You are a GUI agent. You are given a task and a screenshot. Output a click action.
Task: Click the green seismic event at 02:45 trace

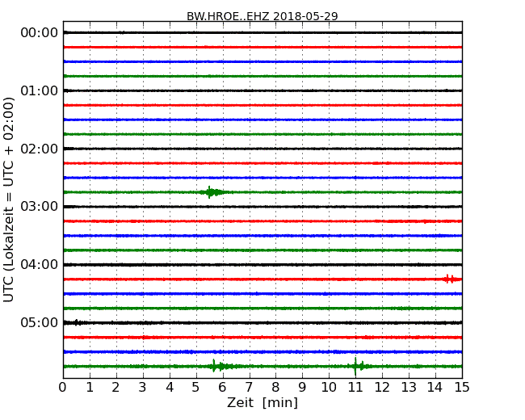coord(213,192)
